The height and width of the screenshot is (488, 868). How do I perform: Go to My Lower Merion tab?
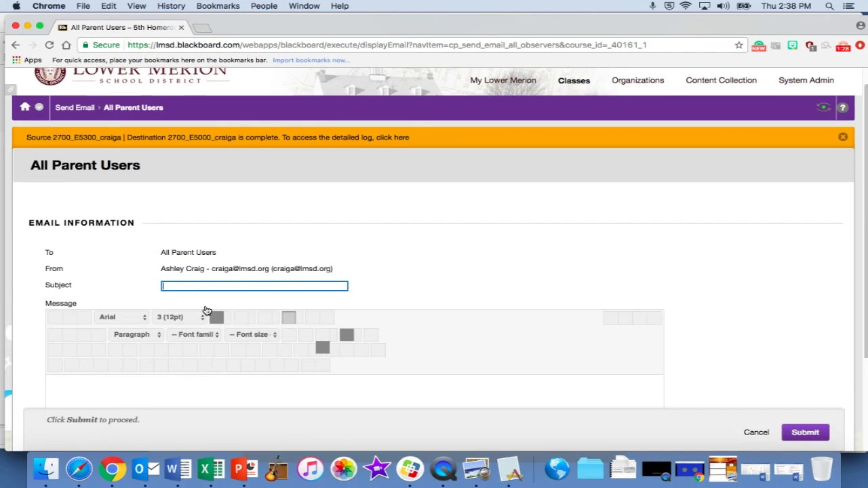pos(503,80)
